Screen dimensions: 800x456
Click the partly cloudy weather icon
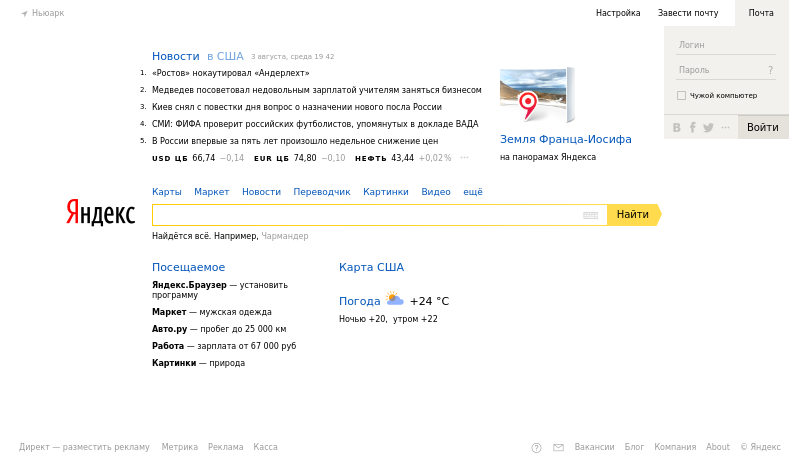[x=394, y=298]
